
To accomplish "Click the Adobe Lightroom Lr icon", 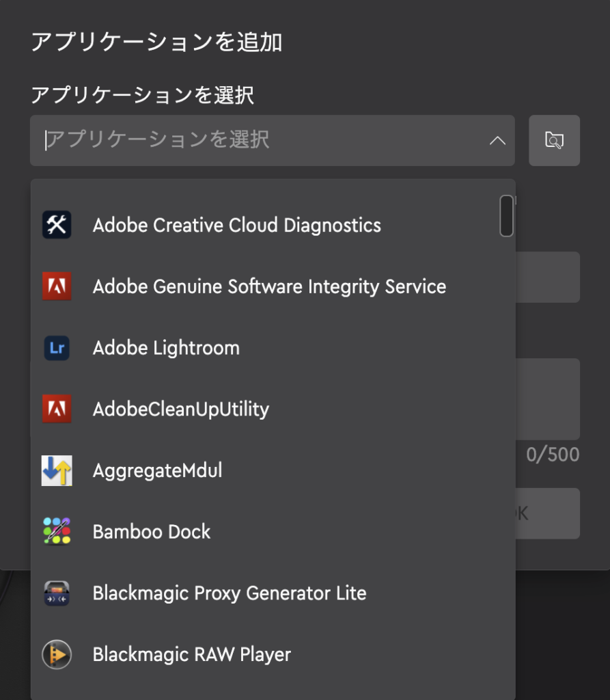I will tap(57, 348).
